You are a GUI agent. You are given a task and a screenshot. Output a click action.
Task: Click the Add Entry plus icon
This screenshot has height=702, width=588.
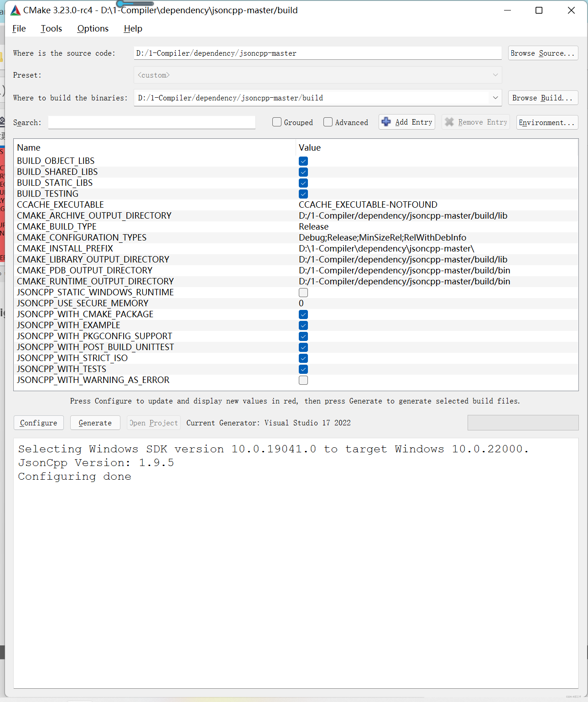[386, 122]
